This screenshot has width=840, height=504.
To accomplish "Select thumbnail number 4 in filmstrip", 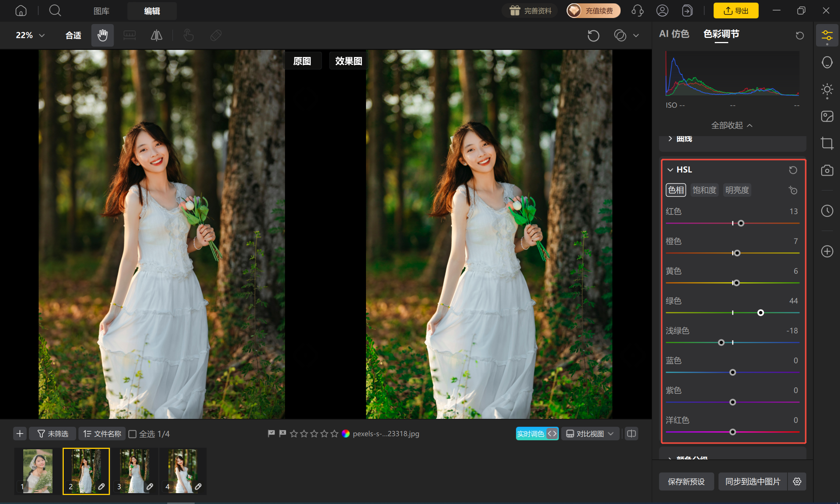I will click(x=183, y=471).
